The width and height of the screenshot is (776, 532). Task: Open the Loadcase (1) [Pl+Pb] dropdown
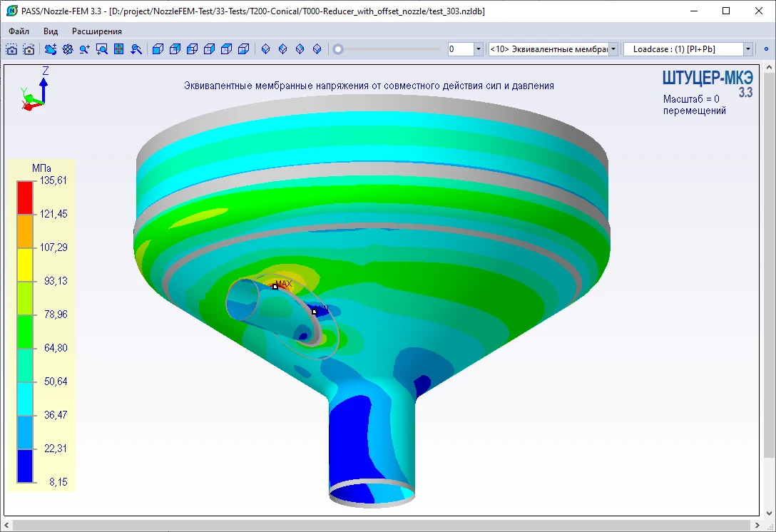click(747, 49)
